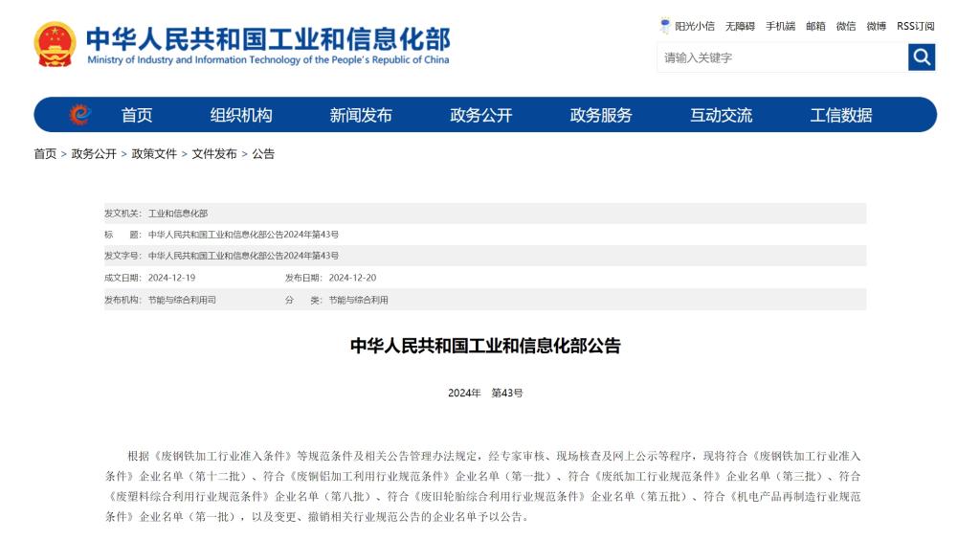Open 政务公开 from the main menu
The height and width of the screenshot is (541, 980).
tap(481, 115)
